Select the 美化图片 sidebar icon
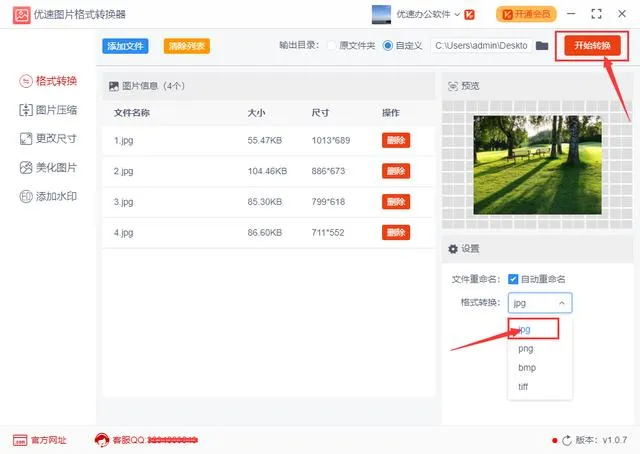This screenshot has height=454, width=640. coord(26,168)
